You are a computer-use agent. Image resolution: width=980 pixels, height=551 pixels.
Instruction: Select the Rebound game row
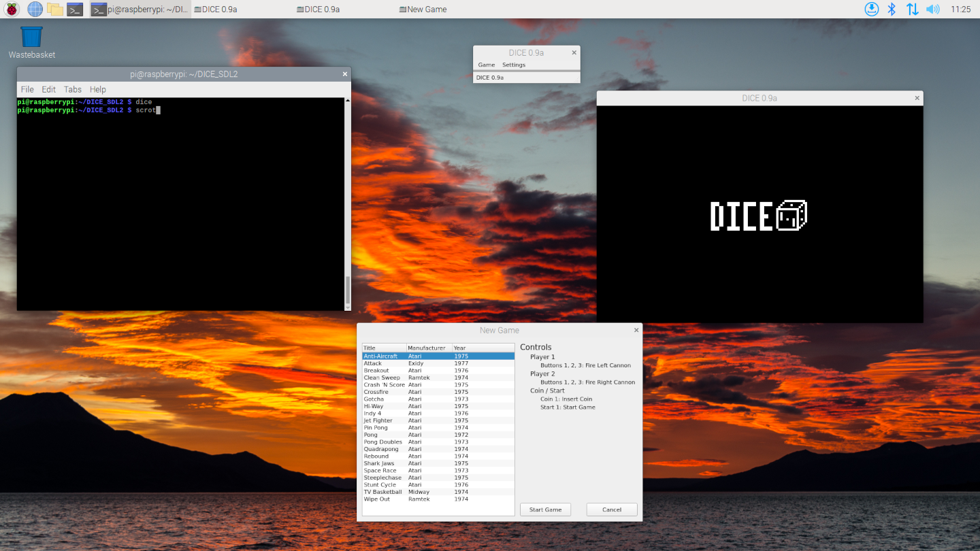pyautogui.click(x=438, y=456)
